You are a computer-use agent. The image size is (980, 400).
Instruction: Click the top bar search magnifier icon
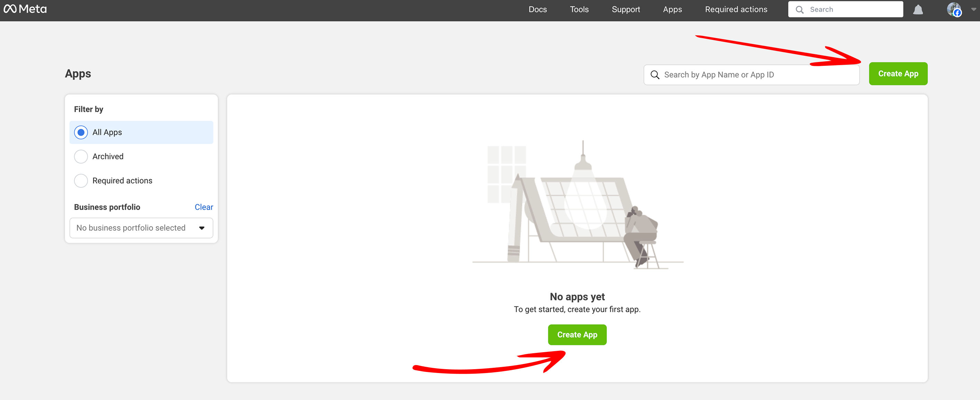[x=800, y=9]
